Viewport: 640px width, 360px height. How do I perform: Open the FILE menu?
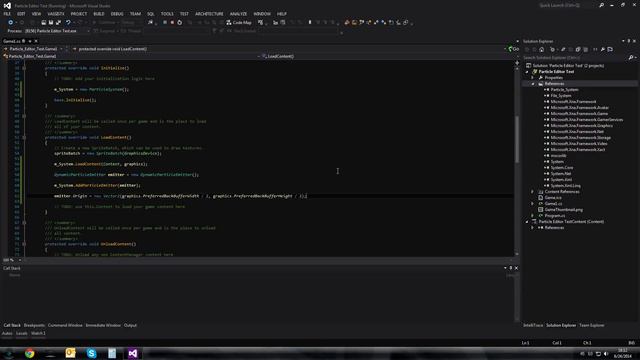(x=7, y=14)
